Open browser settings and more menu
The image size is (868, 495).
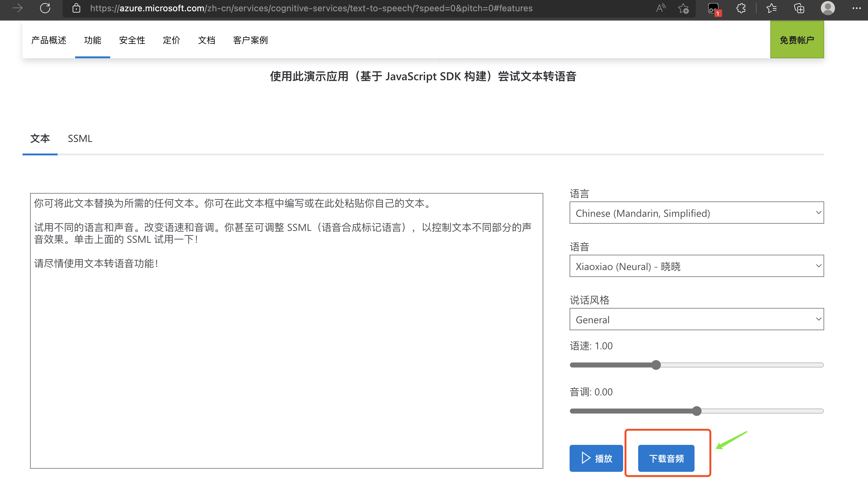[856, 8]
